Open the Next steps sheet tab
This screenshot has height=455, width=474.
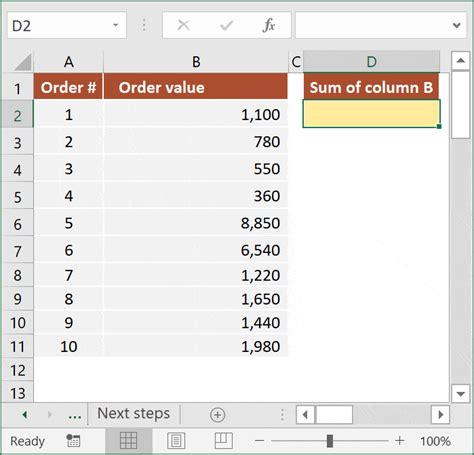[133, 414]
